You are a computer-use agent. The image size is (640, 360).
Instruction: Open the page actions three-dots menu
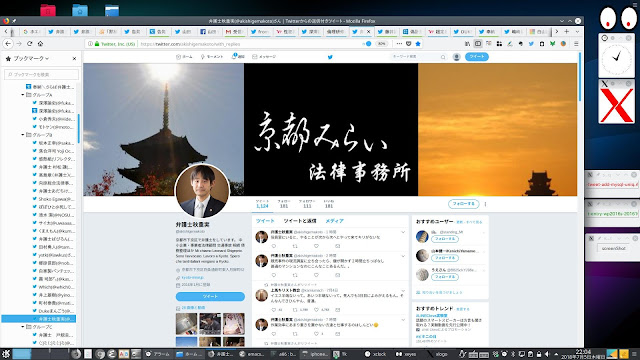coord(399,44)
